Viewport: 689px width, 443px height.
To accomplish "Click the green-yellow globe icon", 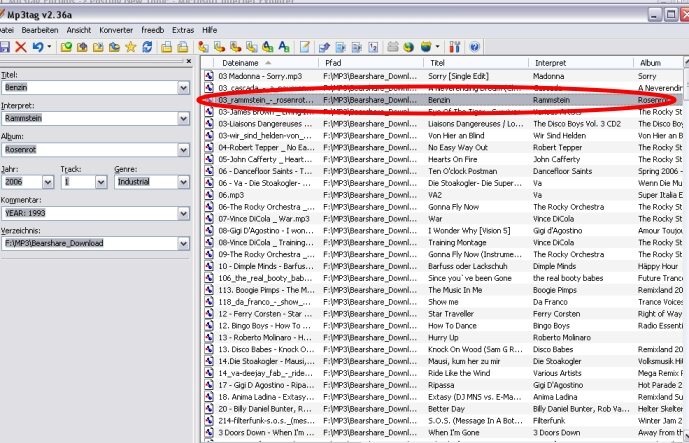I will 409,47.
